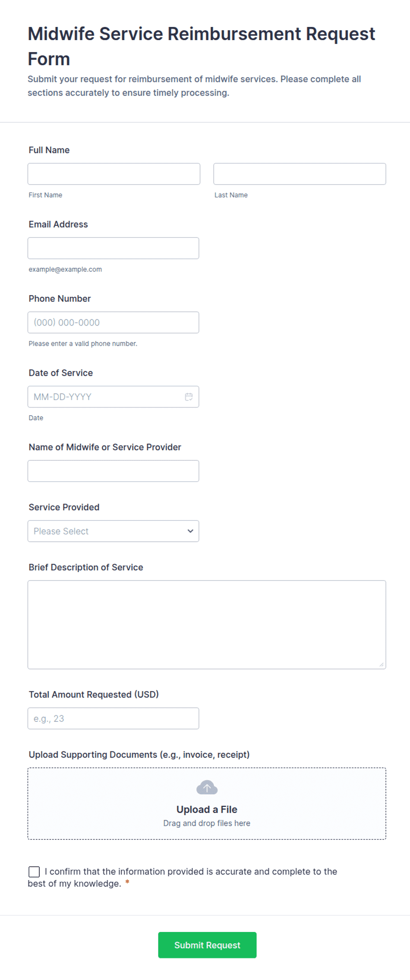This screenshot has width=410, height=980.
Task: Click the MM-DD-YYYY date input
Action: tap(113, 397)
